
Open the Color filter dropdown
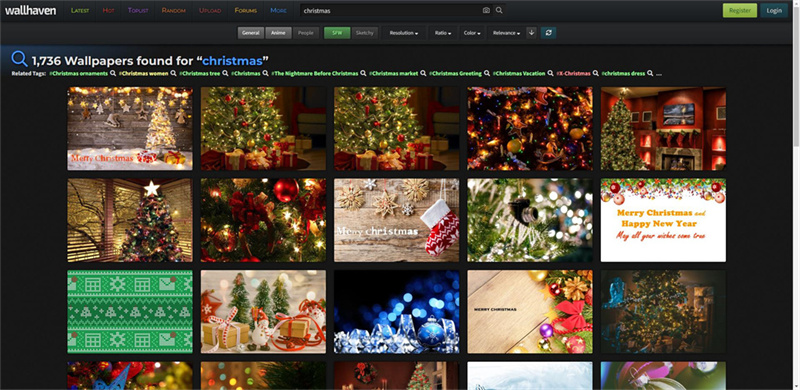(x=472, y=33)
